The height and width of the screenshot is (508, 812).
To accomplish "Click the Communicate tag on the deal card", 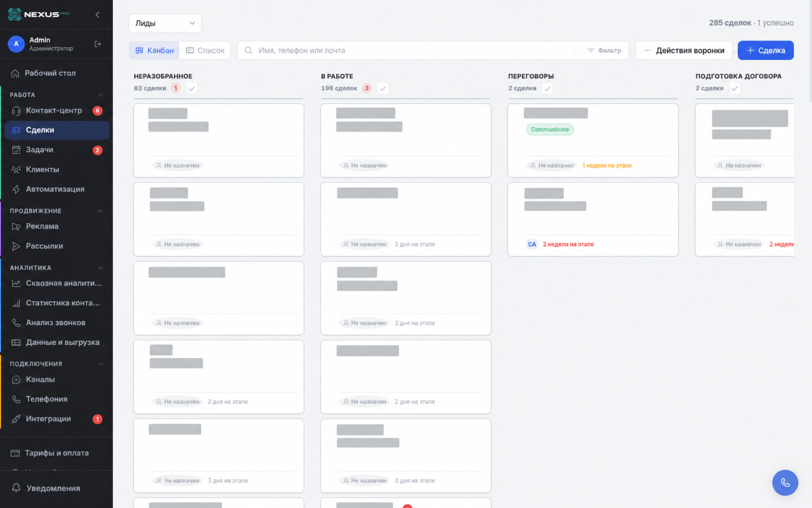I will coord(550,130).
